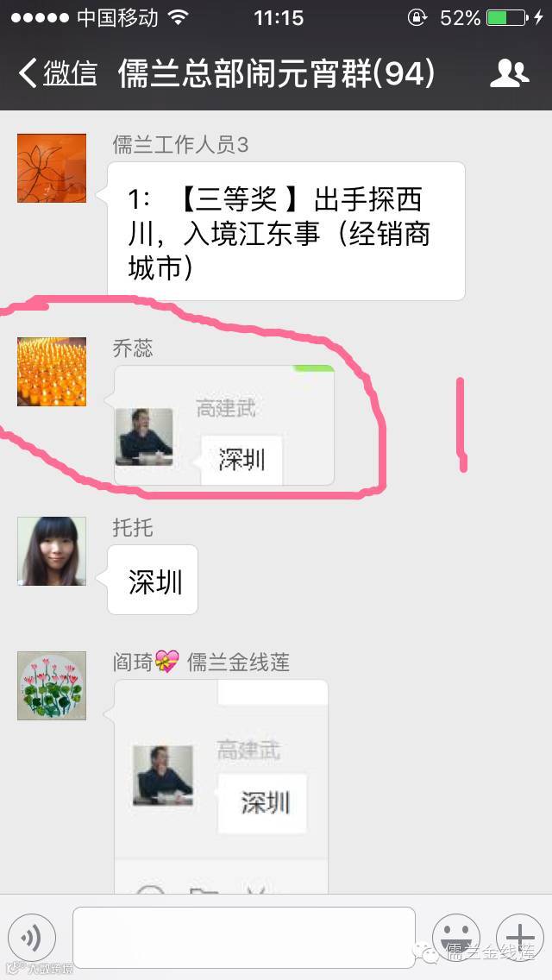Open 乔蕊's candle avatar
The image size is (552, 980).
click(52, 372)
